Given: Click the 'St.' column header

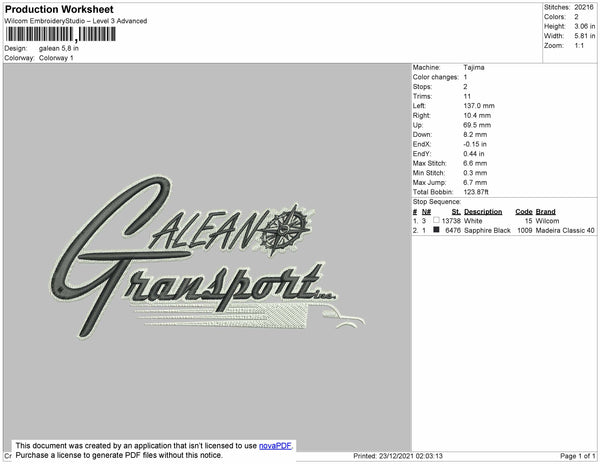Looking at the screenshot, I should point(455,212).
